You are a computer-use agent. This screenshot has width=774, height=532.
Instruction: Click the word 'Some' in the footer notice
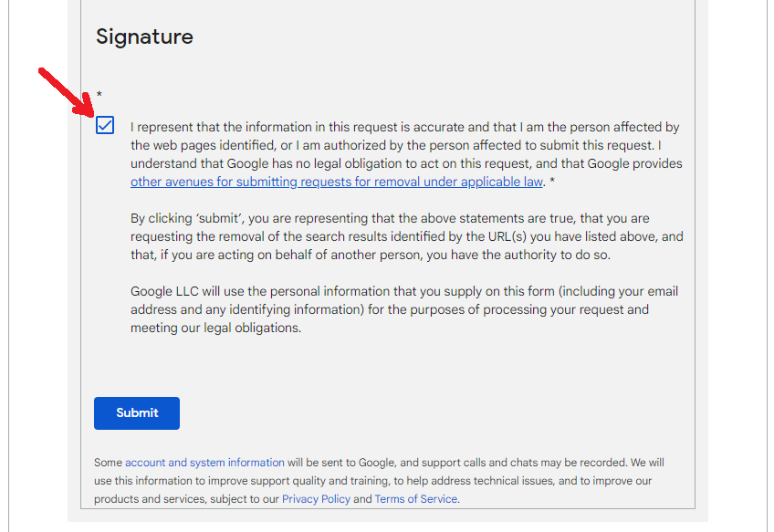tap(108, 463)
